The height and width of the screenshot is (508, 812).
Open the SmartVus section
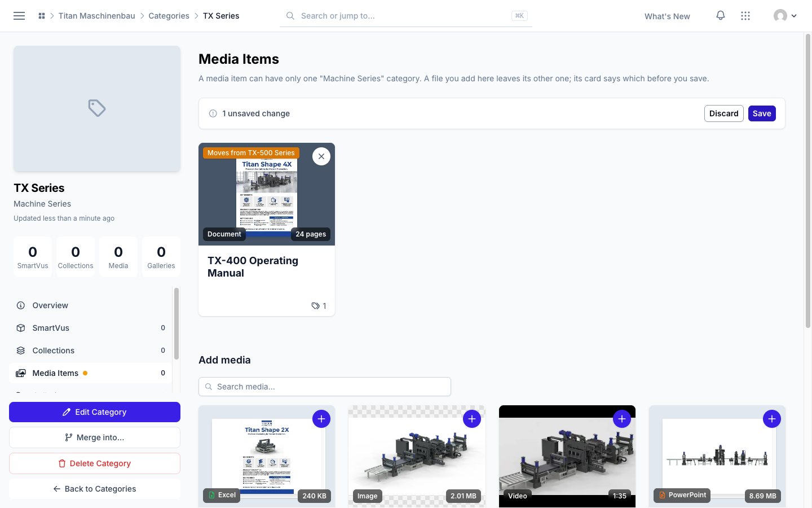91,328
